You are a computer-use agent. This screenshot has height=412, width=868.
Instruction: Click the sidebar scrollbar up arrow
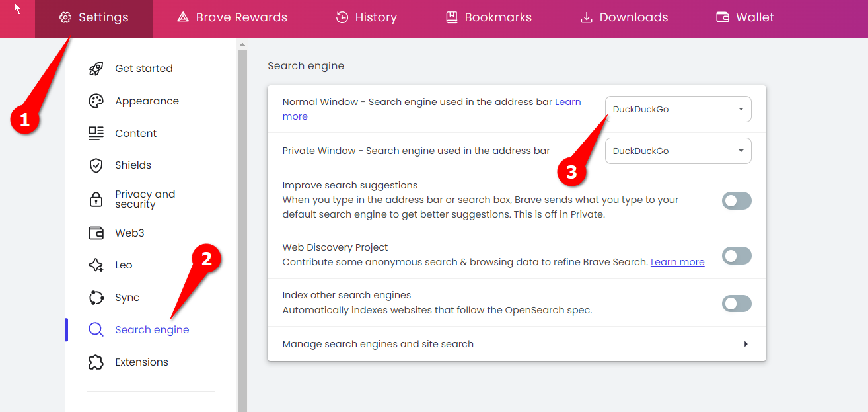pos(242,45)
